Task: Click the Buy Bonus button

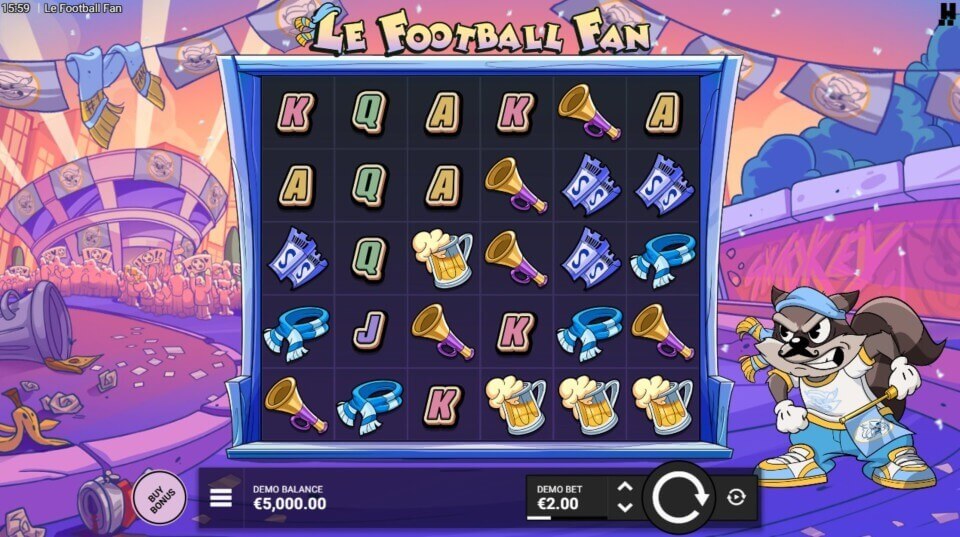Action: coord(159,497)
